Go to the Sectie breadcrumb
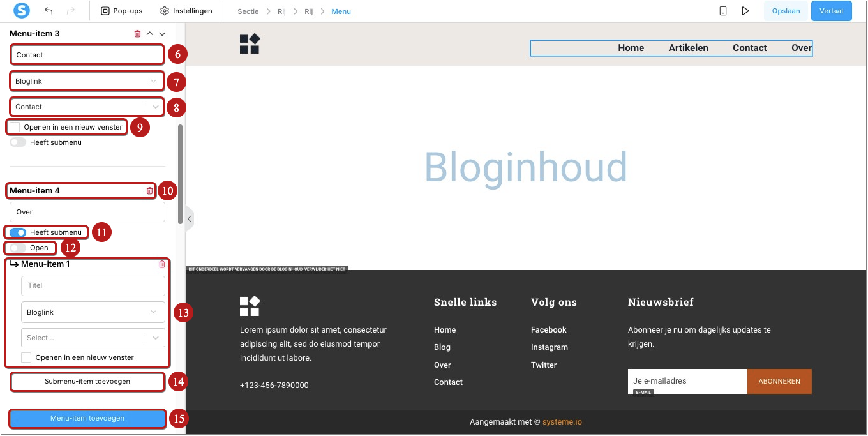This screenshot has width=868, height=436. 248,11
